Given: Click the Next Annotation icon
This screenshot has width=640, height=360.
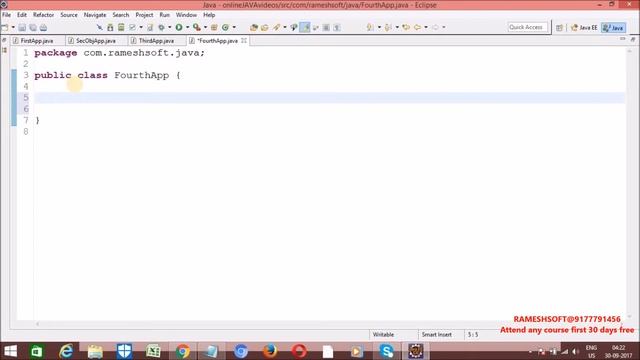Looking at the screenshot, I should [x=370, y=27].
